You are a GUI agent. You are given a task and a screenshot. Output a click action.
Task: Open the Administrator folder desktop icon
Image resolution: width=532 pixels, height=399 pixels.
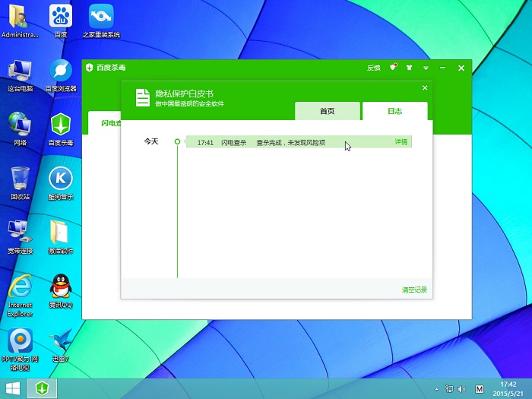click(19, 21)
